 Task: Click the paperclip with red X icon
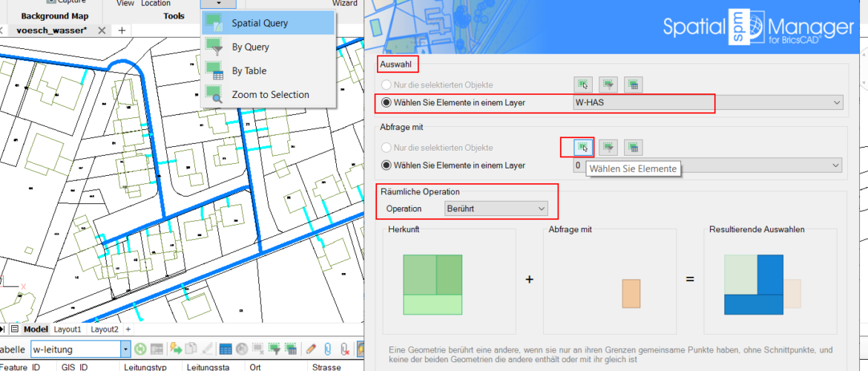[344, 349]
